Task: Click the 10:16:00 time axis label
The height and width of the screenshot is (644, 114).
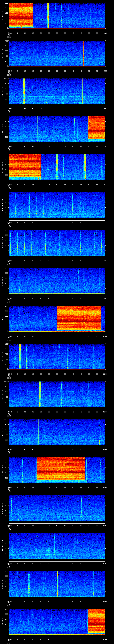Action: [x=9, y=601]
